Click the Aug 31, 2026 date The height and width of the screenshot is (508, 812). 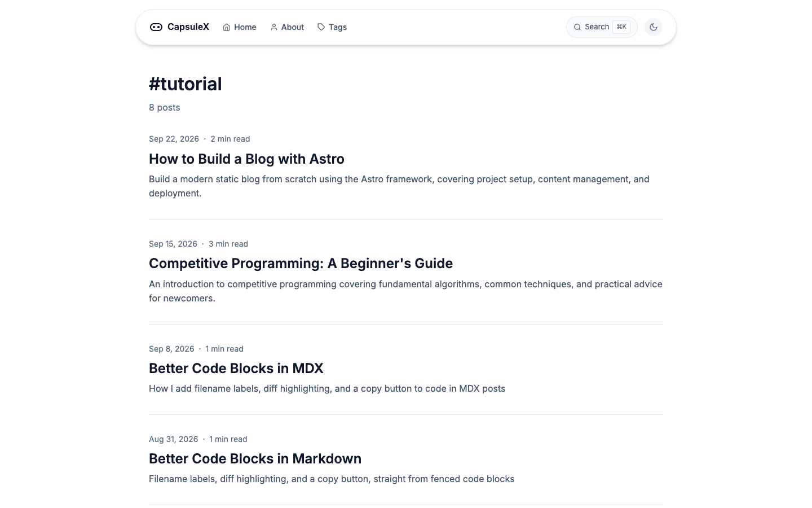coord(173,439)
